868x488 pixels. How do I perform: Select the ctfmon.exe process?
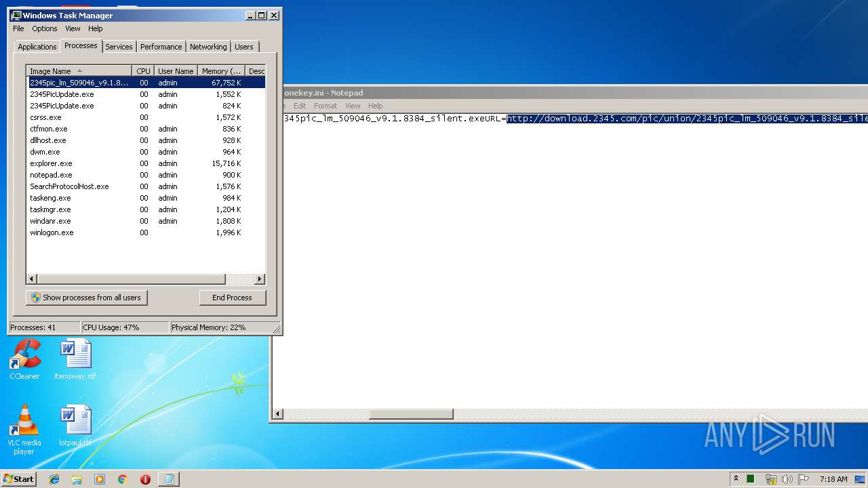(x=146, y=129)
